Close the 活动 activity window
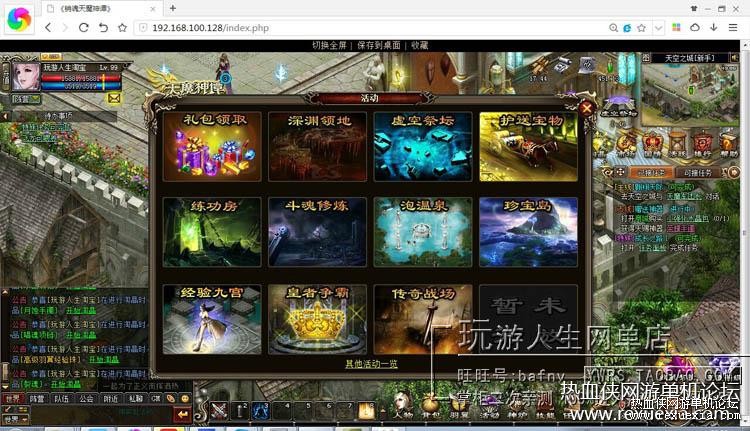Viewport: 750px width, 431px height. click(x=587, y=109)
